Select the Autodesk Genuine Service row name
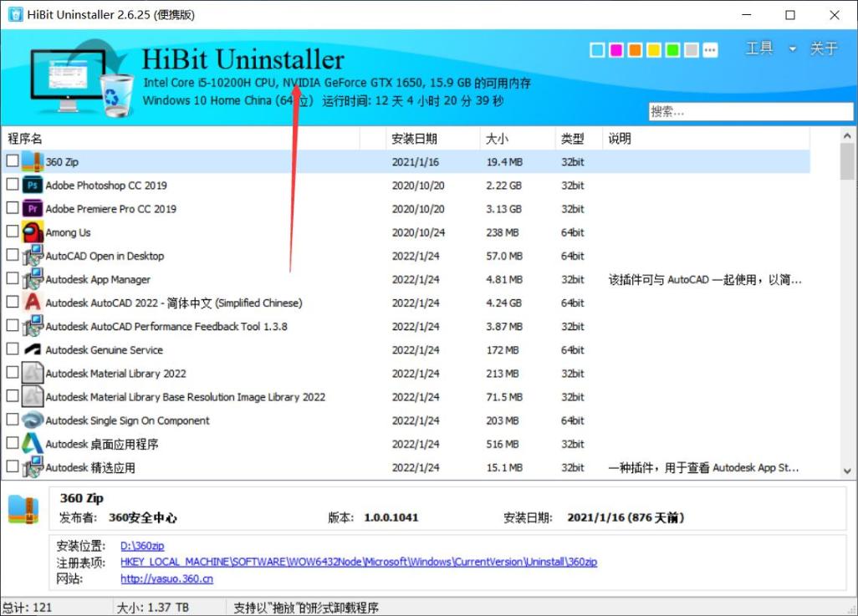The height and width of the screenshot is (616, 858). tap(104, 350)
